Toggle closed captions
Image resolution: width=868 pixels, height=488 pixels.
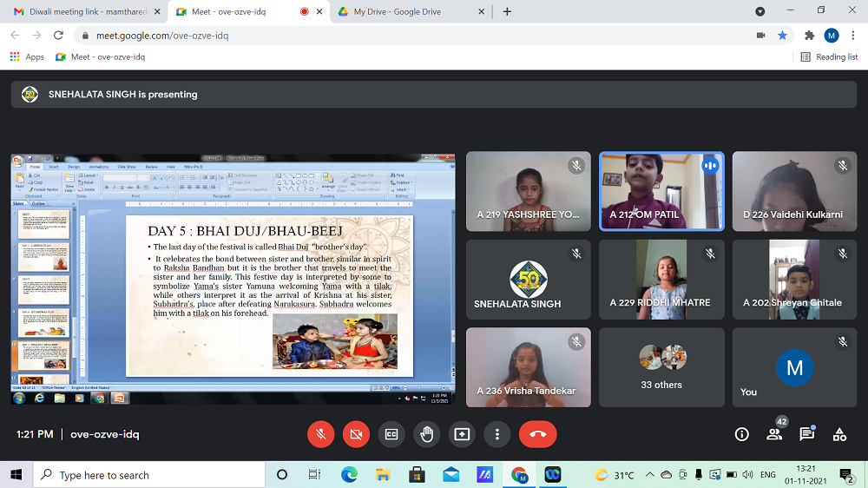tap(391, 434)
